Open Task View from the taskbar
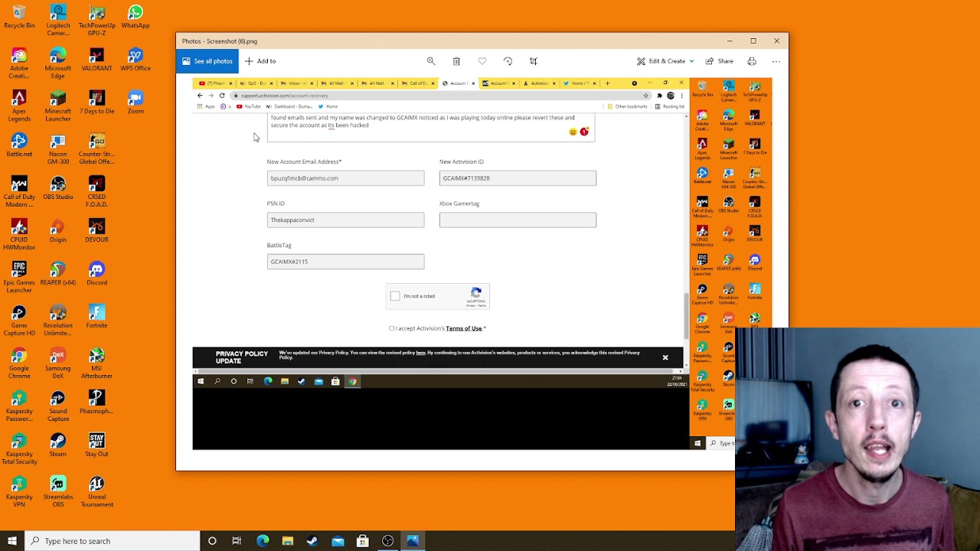The height and width of the screenshot is (551, 980). click(237, 541)
